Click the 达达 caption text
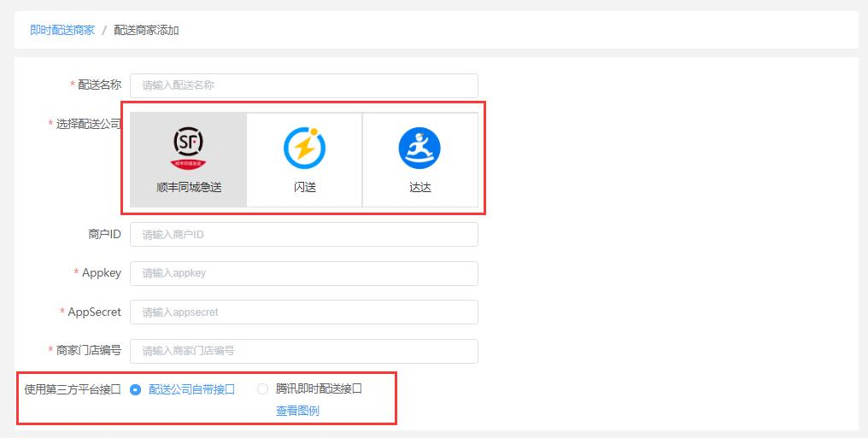Image resolution: width=868 pixels, height=438 pixels. point(420,188)
